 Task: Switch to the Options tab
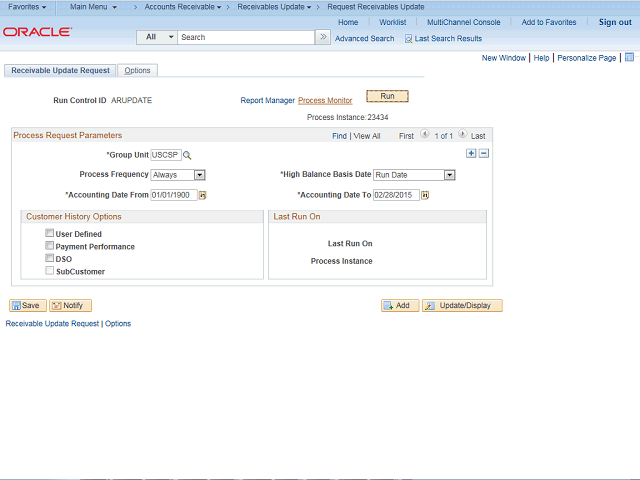point(137,71)
